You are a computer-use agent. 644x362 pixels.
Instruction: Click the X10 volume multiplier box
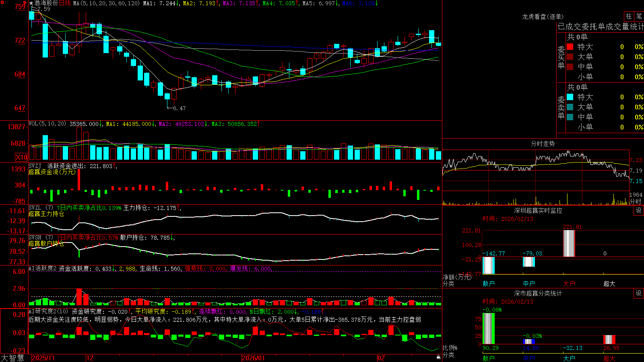point(21,157)
